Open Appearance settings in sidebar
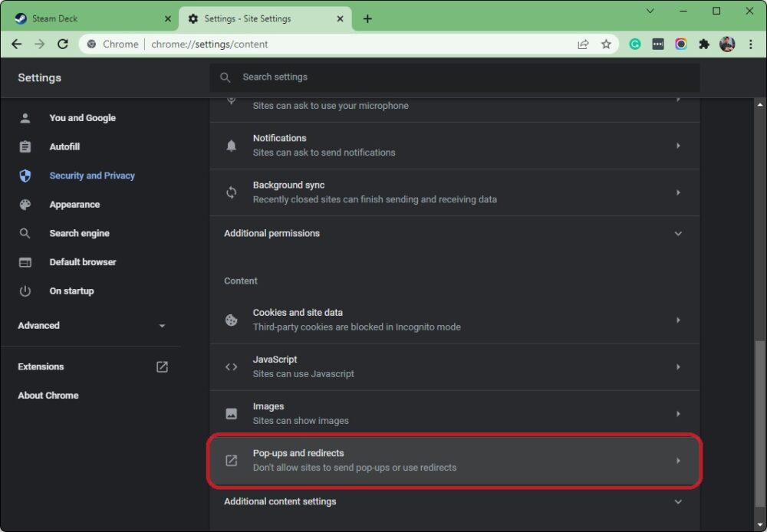 click(x=74, y=205)
